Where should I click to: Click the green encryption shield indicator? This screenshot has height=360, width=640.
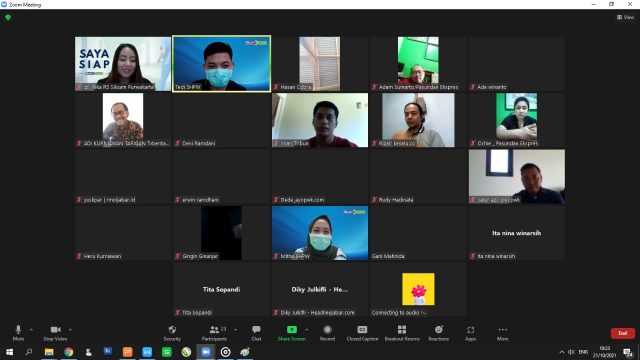coord(8,18)
